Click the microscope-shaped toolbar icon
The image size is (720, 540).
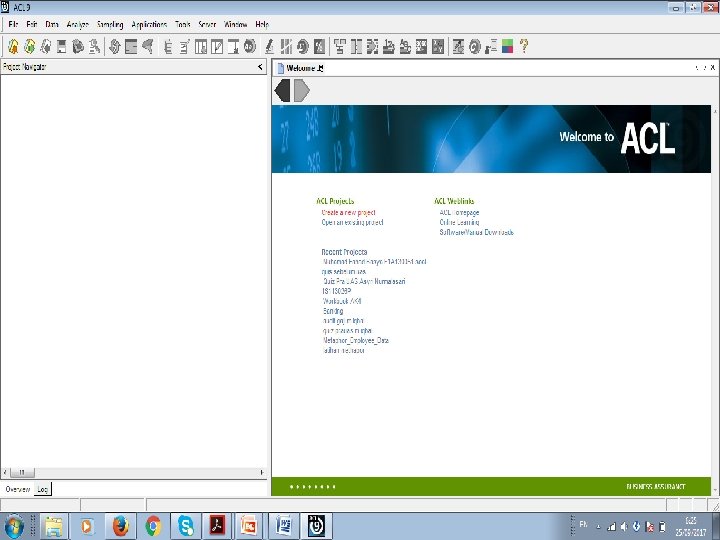270,46
